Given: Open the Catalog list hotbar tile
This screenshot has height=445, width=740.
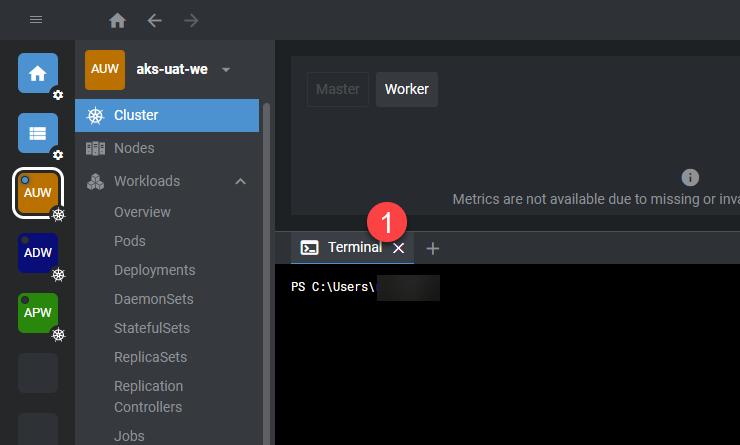Looking at the screenshot, I should point(37,133).
